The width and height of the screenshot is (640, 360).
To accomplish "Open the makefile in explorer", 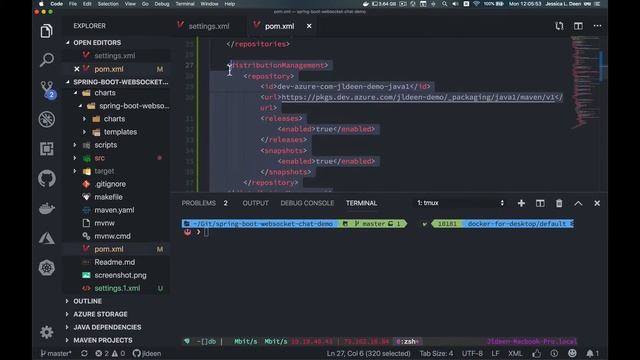I will [108, 197].
